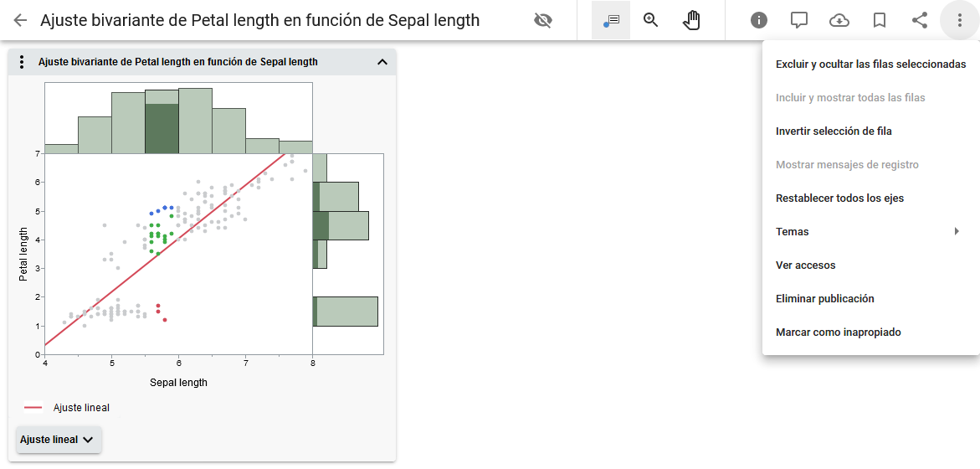This screenshot has height=469, width=980.
Task: Toggle the crossed-eye visibility icon
Action: point(543,20)
